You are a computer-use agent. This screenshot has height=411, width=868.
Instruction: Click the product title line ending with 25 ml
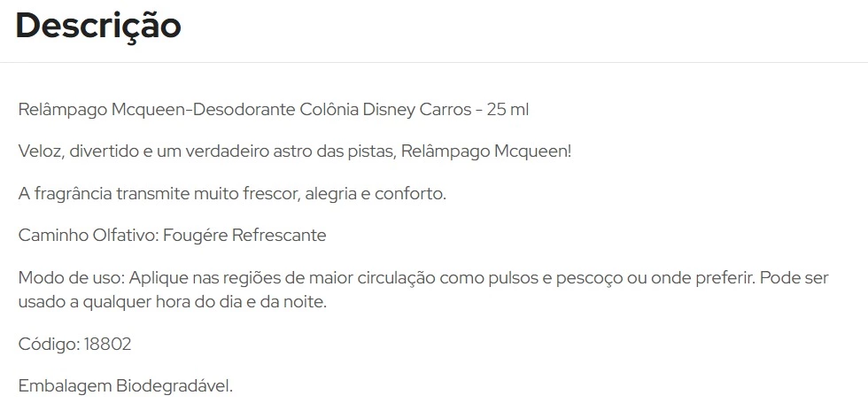(274, 110)
